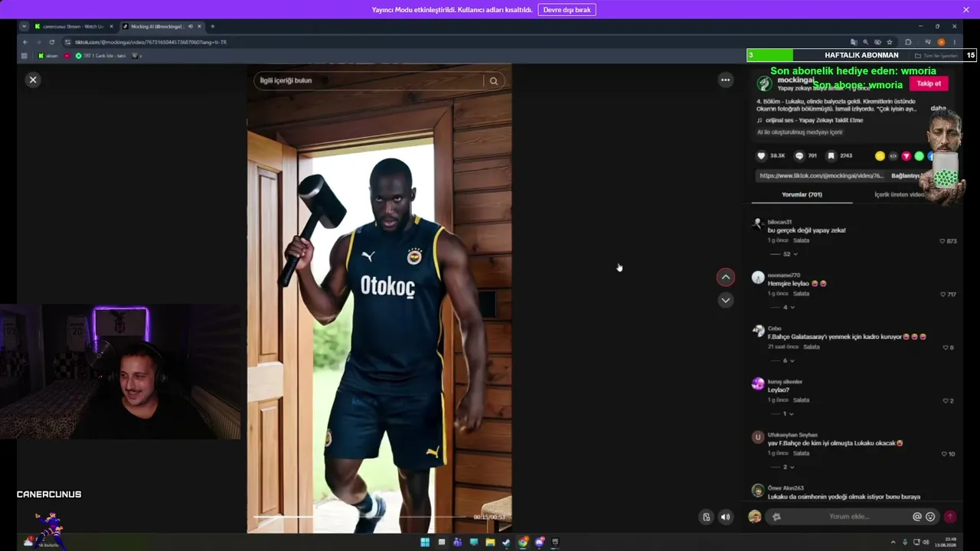Open Epic Games Launcher from the taskbar
The width and height of the screenshot is (980, 551).
tap(556, 543)
